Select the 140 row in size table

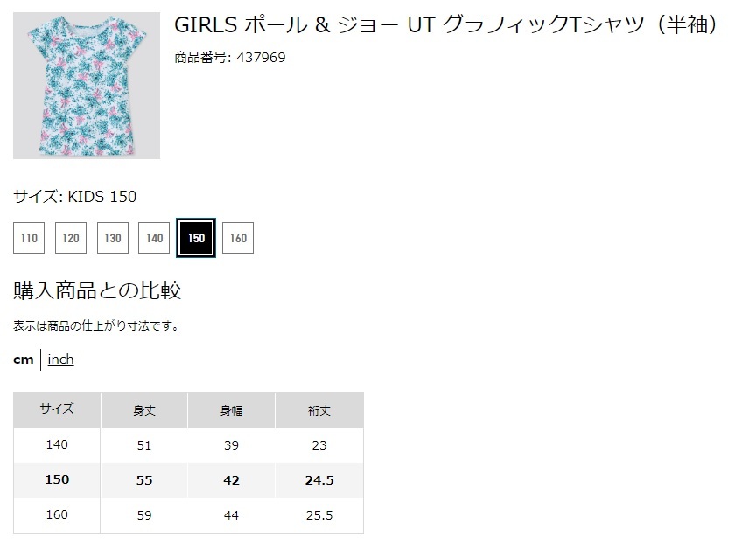57,445
